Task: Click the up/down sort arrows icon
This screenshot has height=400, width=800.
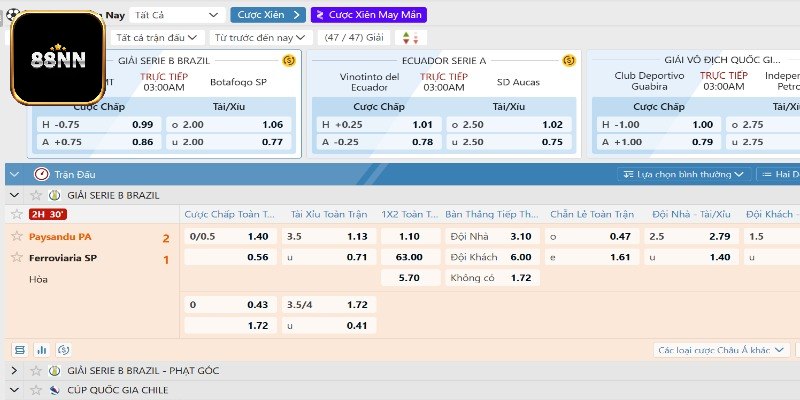Action: coord(407,37)
